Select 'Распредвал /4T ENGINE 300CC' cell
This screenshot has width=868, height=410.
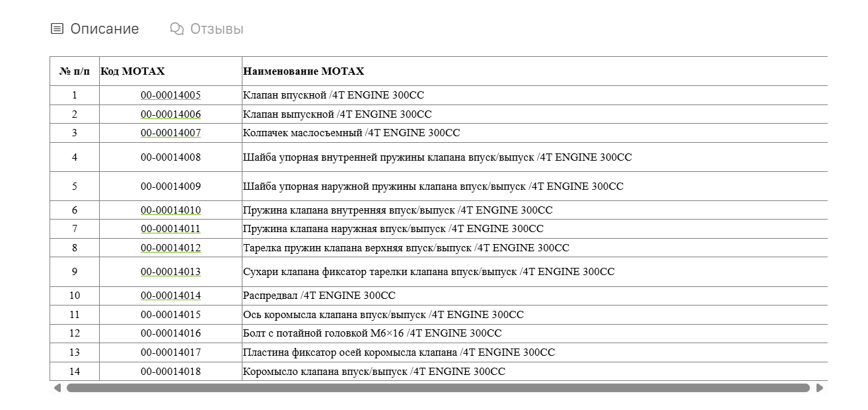pos(535,296)
